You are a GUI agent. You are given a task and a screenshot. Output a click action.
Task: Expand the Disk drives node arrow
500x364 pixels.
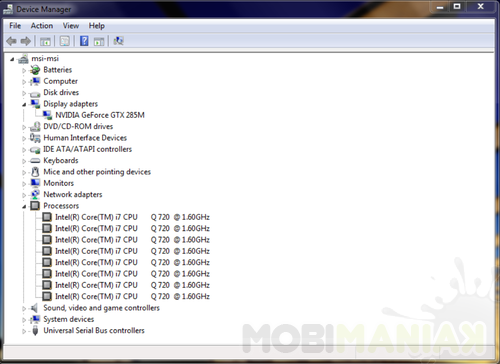click(24, 93)
